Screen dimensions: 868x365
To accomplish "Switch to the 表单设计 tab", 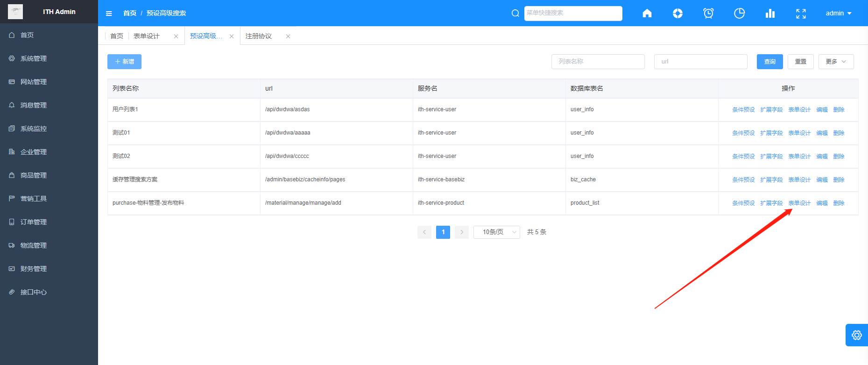I will pos(147,36).
